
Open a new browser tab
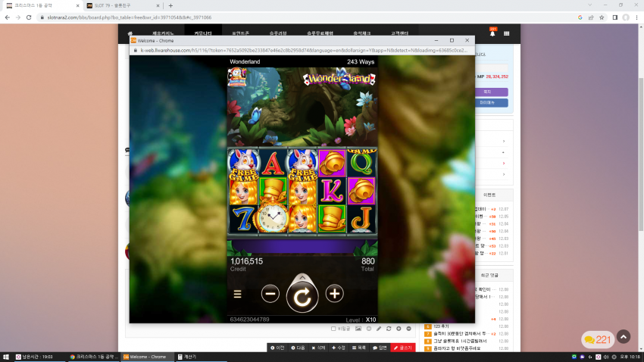[171, 6]
